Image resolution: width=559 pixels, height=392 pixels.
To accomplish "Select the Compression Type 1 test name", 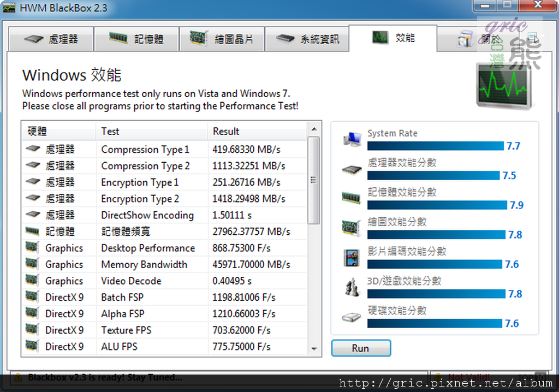I will point(145,150).
